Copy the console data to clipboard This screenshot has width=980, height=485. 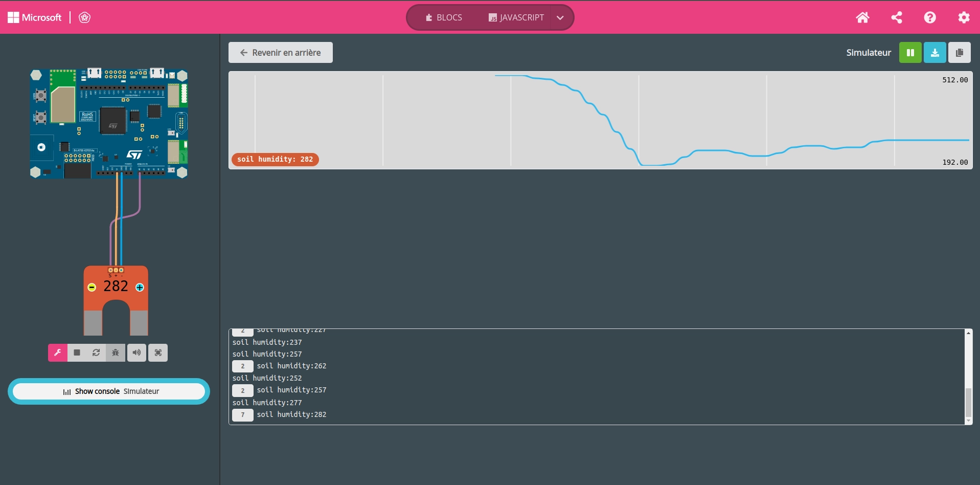pyautogui.click(x=959, y=53)
